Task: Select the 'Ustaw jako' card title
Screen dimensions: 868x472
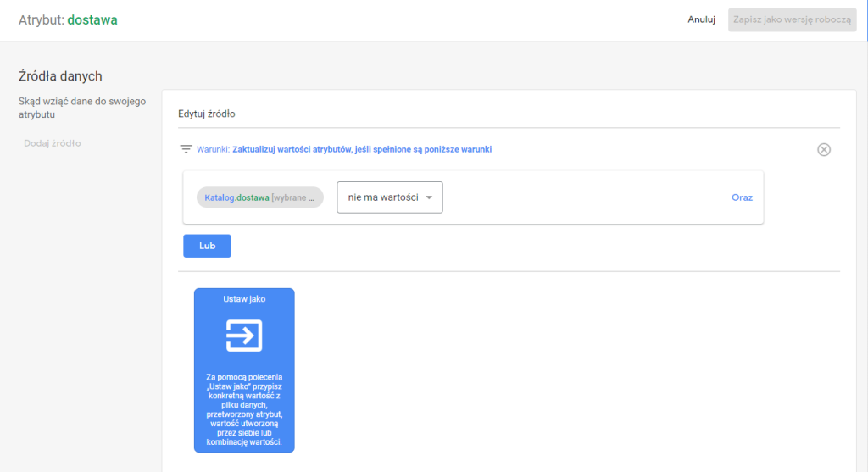Action: 244,299
